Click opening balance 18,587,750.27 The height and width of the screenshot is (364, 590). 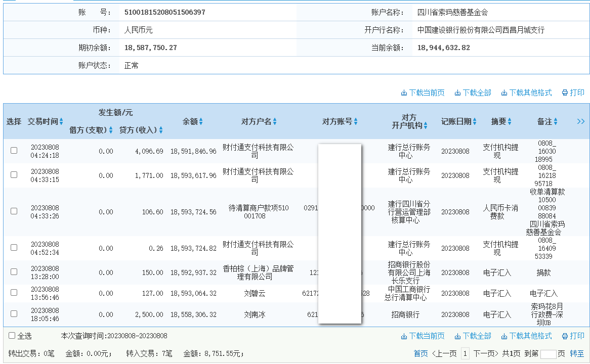(x=150, y=48)
